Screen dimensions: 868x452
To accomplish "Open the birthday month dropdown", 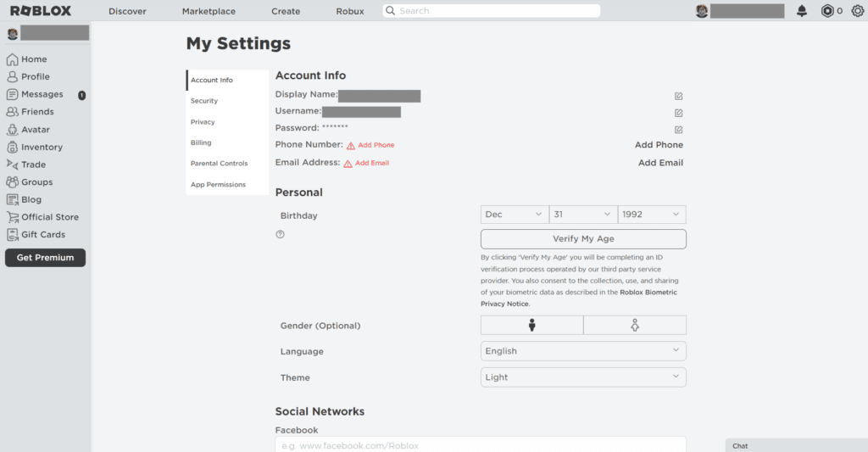I will pos(515,215).
